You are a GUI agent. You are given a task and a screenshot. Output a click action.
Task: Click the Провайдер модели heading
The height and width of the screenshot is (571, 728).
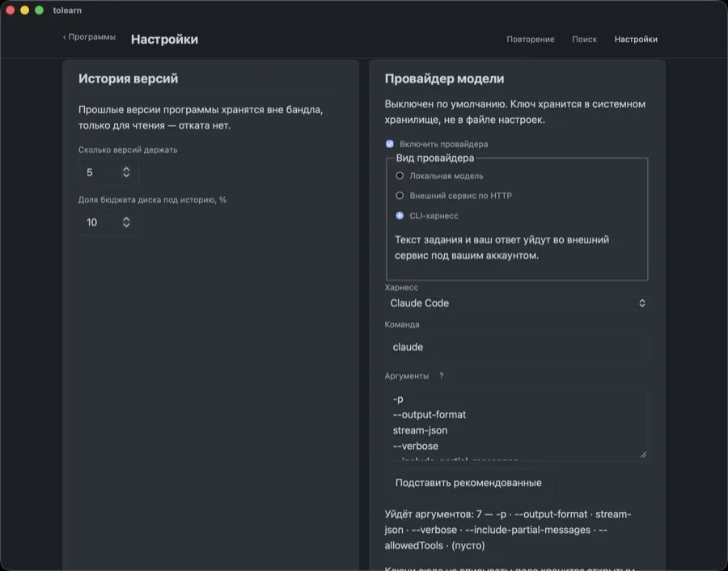tap(444, 78)
